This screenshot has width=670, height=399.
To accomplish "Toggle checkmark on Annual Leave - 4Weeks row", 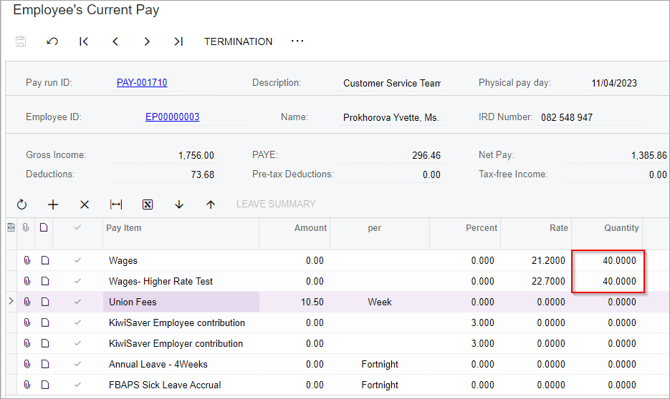I will coord(77,364).
